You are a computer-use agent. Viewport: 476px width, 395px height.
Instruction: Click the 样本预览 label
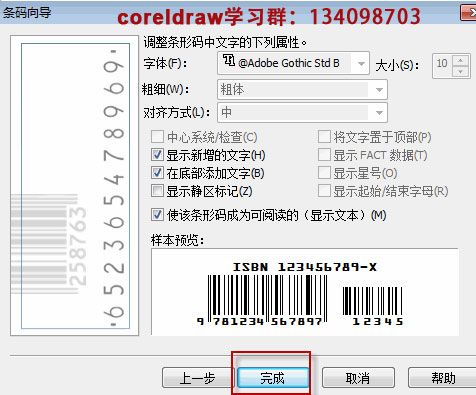pos(177,240)
